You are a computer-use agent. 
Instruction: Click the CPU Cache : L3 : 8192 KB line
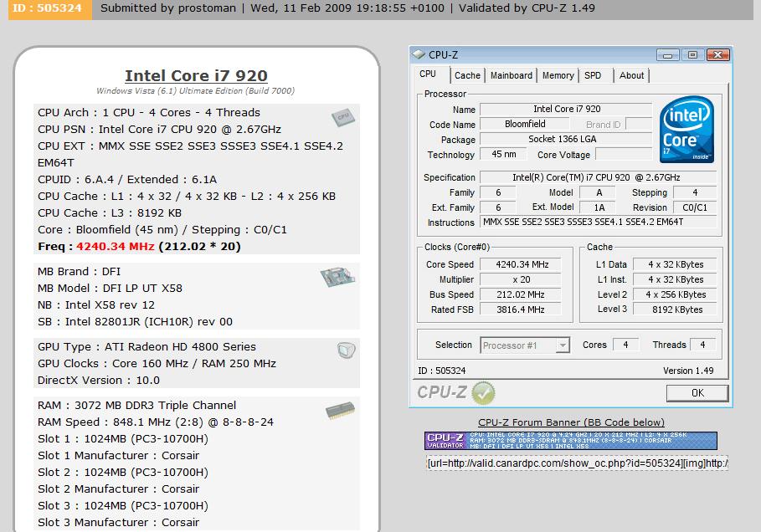click(110, 213)
